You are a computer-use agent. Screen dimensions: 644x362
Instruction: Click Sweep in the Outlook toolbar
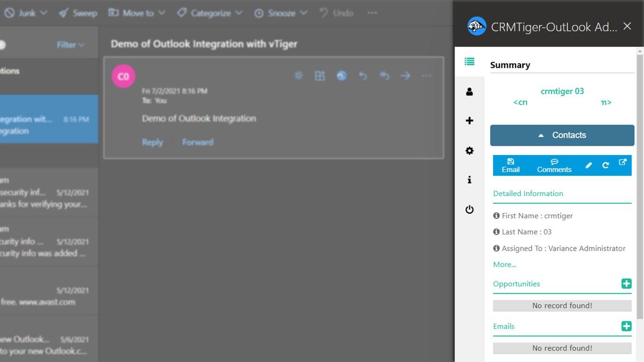pos(78,13)
